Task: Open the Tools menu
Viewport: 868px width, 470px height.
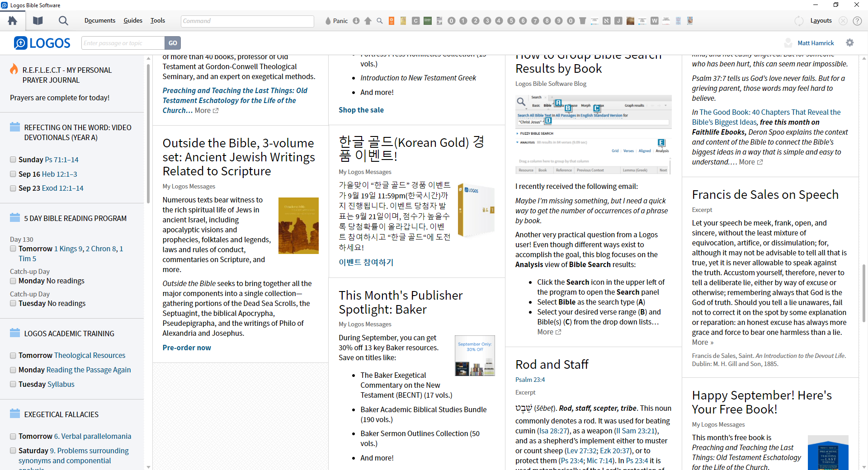Action: click(x=158, y=21)
